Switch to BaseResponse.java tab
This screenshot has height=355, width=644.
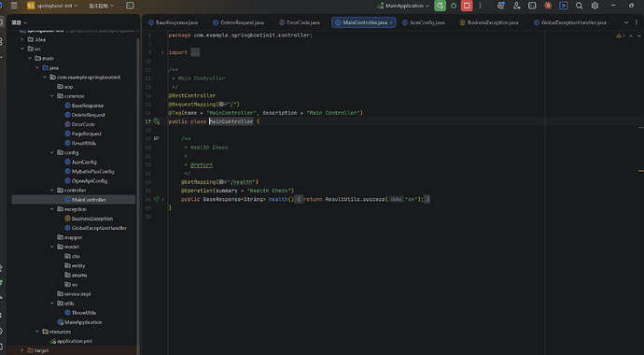[173, 22]
